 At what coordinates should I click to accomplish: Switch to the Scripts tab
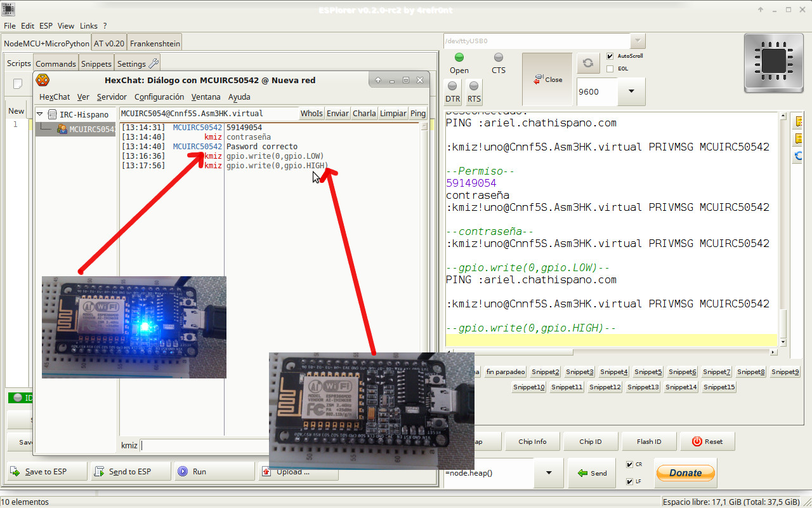pyautogui.click(x=19, y=63)
